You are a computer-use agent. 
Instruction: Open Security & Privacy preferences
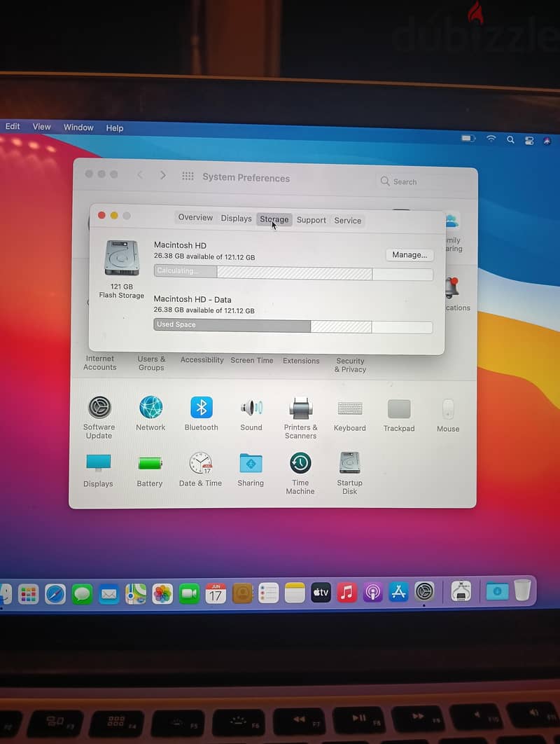point(351,365)
